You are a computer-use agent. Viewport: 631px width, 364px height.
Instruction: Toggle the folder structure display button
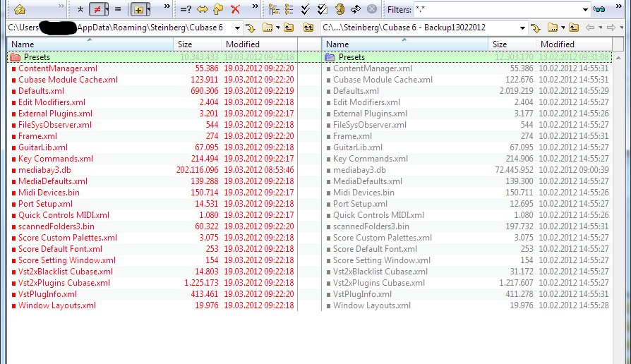tap(138, 9)
